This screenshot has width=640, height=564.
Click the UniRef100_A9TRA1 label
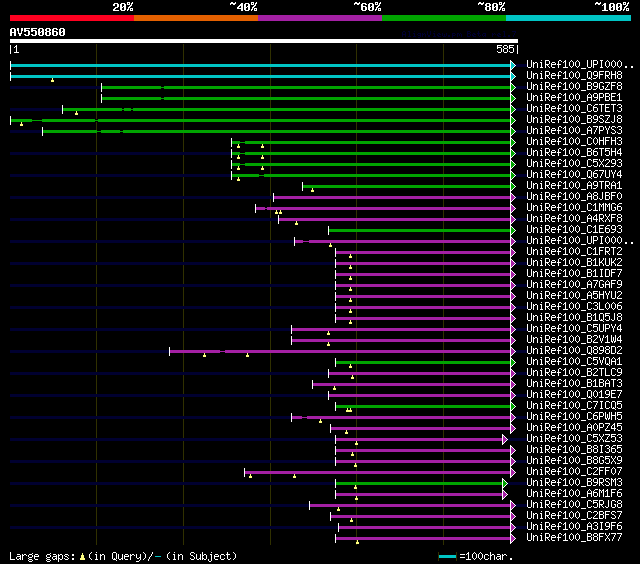point(574,186)
